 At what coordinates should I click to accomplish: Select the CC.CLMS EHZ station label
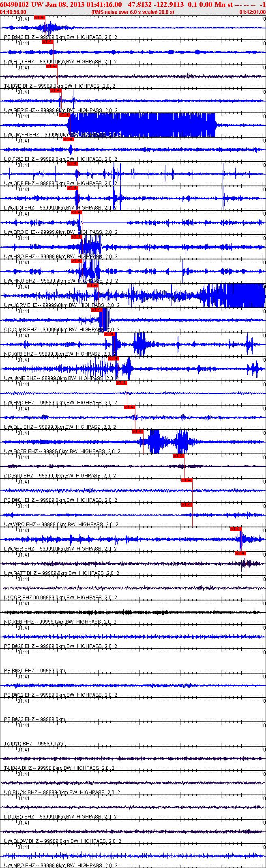click(x=62, y=330)
